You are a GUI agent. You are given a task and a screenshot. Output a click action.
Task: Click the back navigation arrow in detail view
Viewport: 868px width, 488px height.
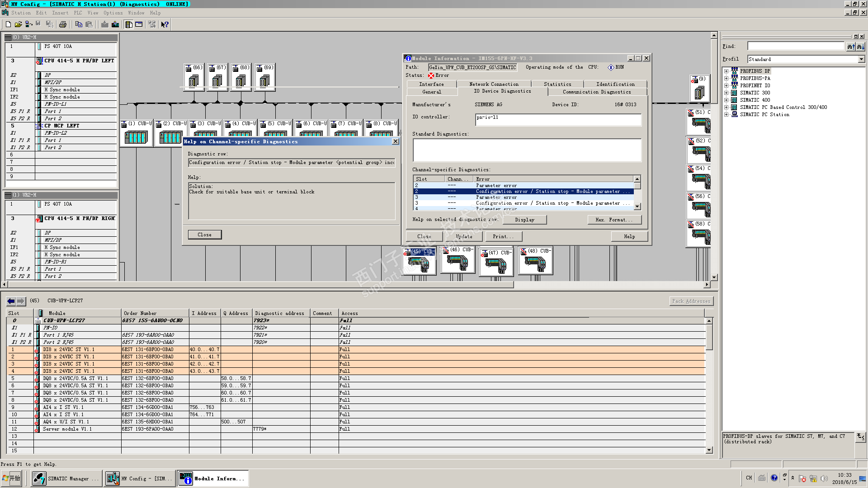click(x=11, y=301)
